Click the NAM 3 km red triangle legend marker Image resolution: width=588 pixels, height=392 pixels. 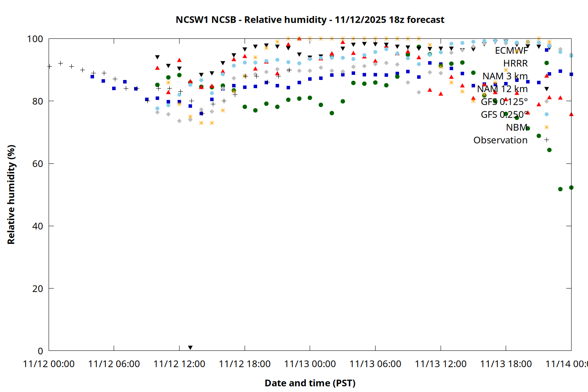click(546, 76)
